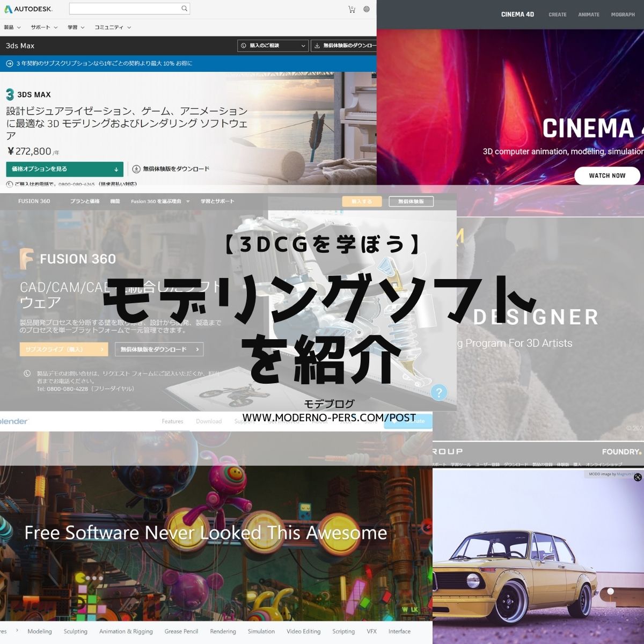Click 機能 in the Fusion 360 nav
The height and width of the screenshot is (644, 644).
point(115,201)
